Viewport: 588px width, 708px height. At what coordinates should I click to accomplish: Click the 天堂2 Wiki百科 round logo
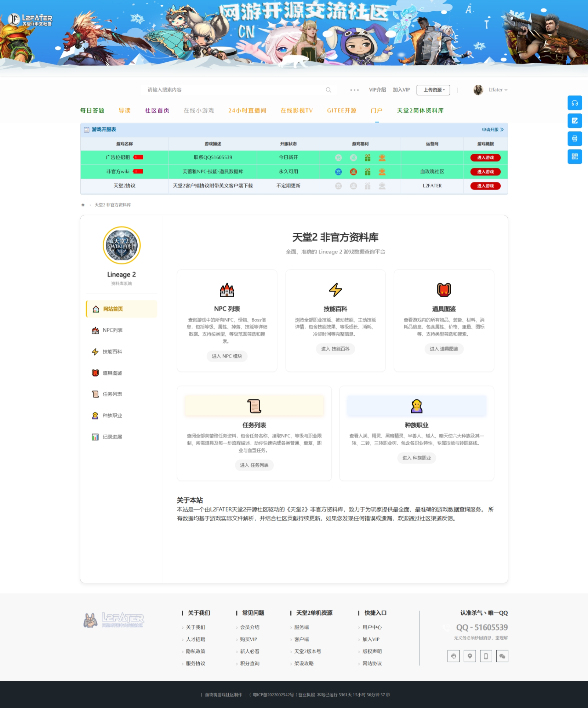(x=121, y=245)
